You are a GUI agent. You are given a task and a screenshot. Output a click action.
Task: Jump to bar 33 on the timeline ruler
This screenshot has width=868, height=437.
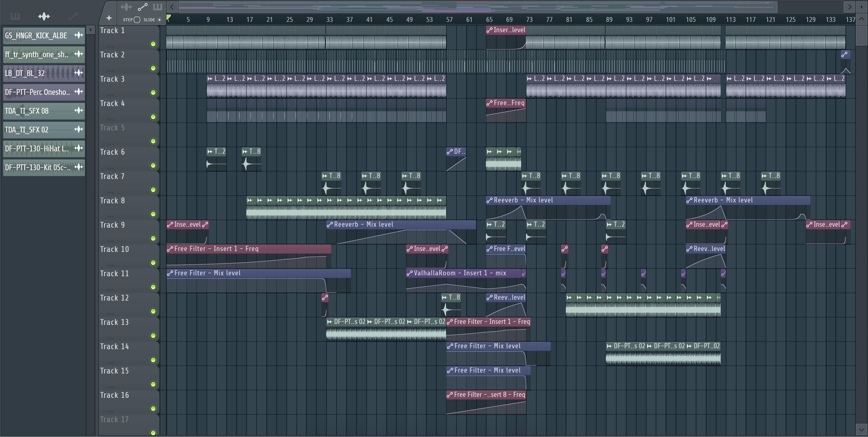pos(330,19)
